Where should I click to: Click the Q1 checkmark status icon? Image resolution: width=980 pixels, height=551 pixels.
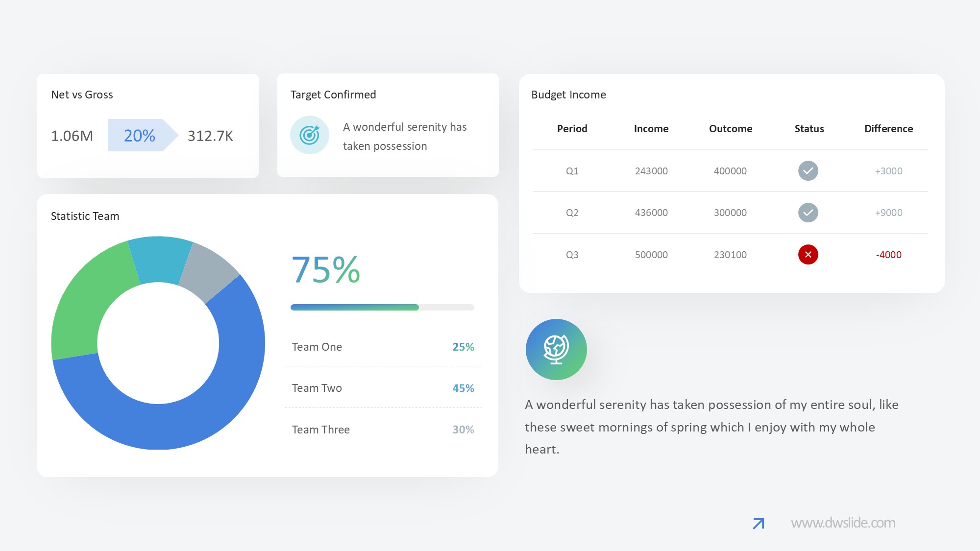pos(808,171)
